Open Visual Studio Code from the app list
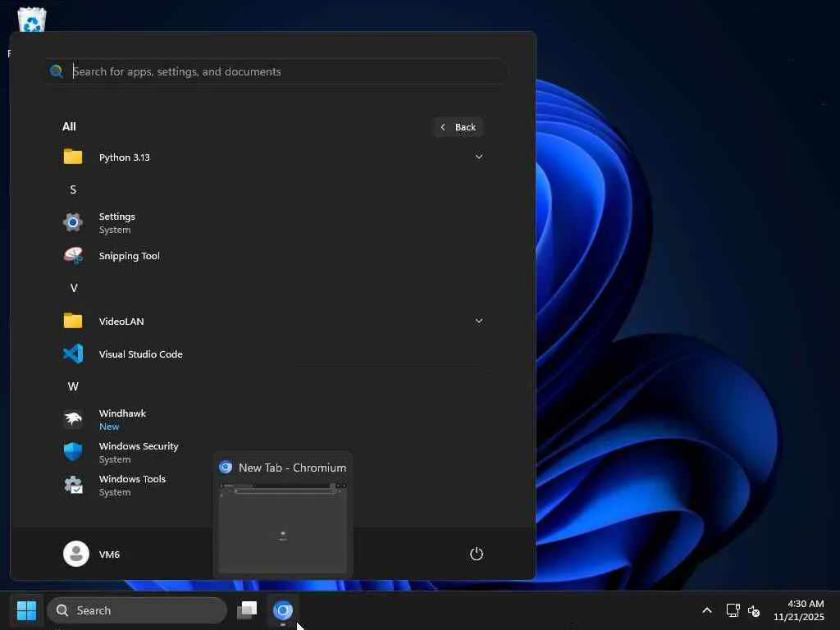Image resolution: width=840 pixels, height=630 pixels. (140, 354)
